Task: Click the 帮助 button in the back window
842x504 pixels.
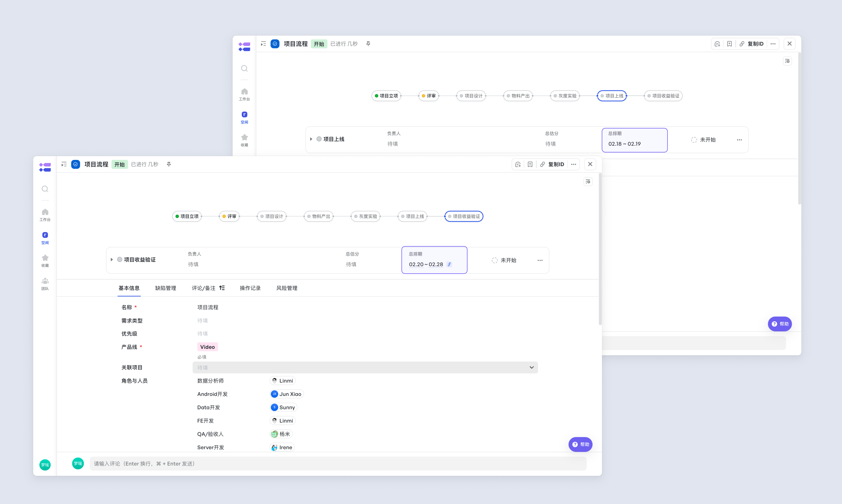Action: coord(780,324)
